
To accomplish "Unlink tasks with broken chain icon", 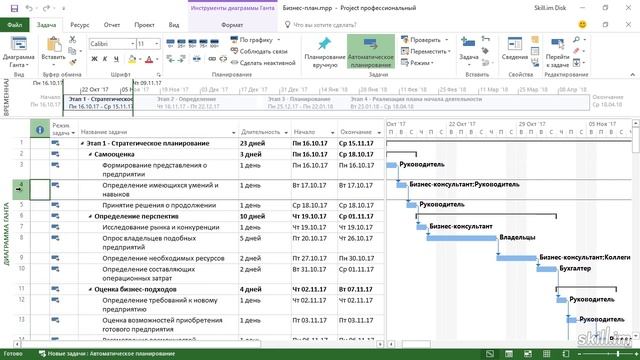I will tap(223, 59).
